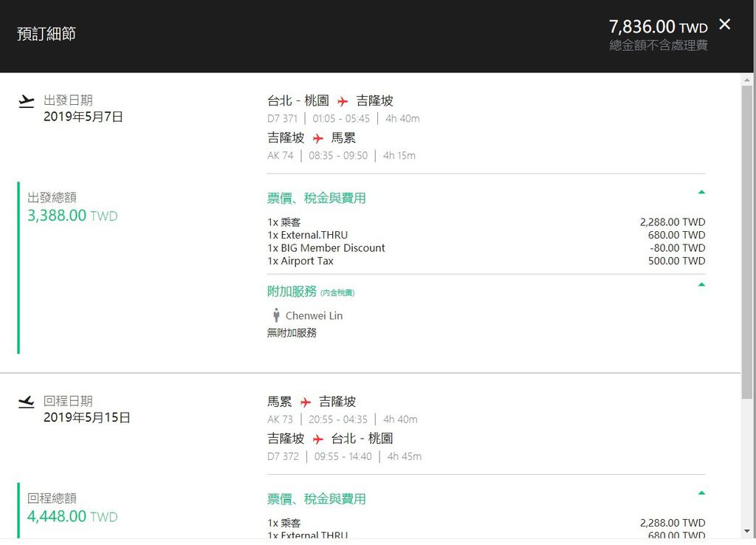Screen dimensions: 756x545
Task: Click the return plane icon beside 回程日期
Action: click(x=27, y=402)
